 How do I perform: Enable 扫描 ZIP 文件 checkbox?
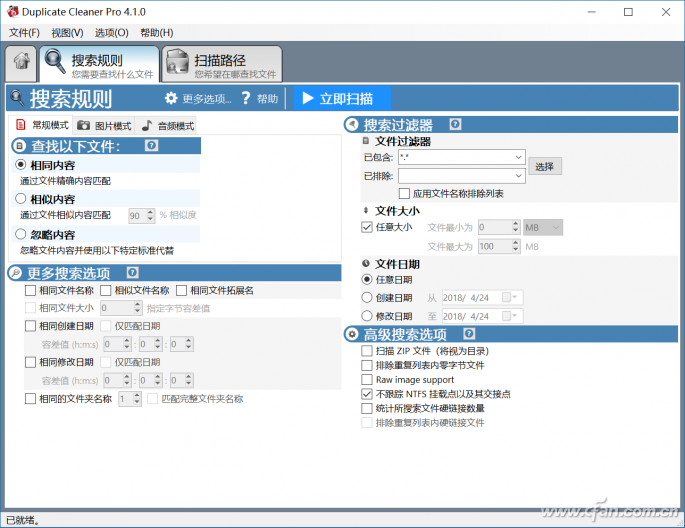[x=367, y=351]
